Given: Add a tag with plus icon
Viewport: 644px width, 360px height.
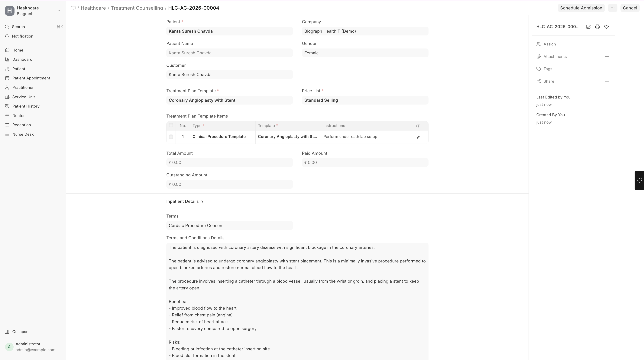Looking at the screenshot, I should [607, 69].
